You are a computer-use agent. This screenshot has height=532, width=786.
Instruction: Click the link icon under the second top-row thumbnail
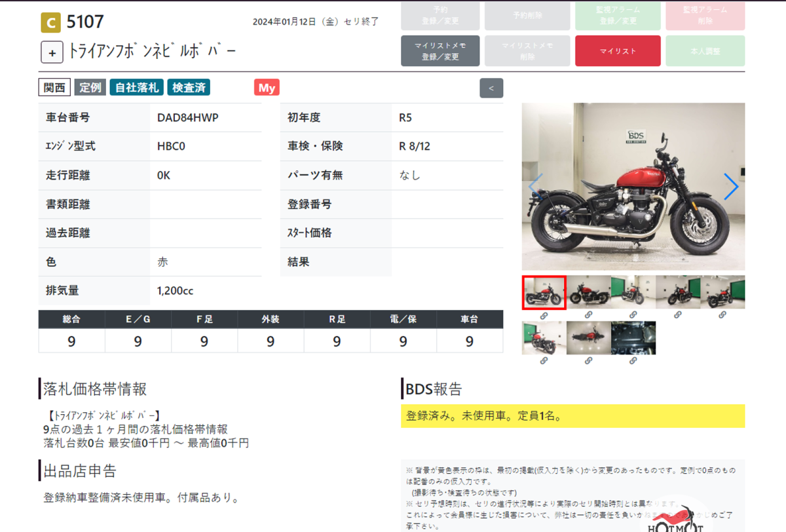[x=588, y=315]
